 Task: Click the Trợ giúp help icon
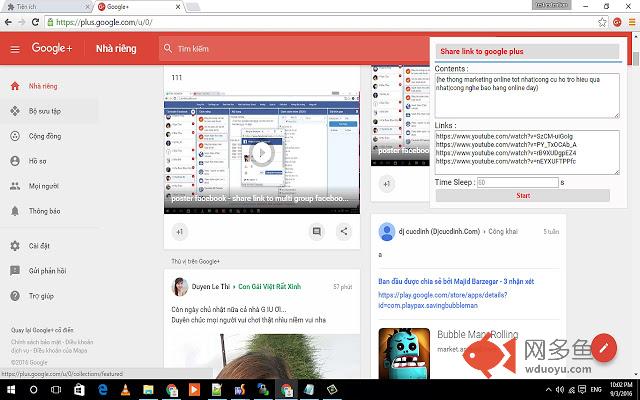[15, 296]
